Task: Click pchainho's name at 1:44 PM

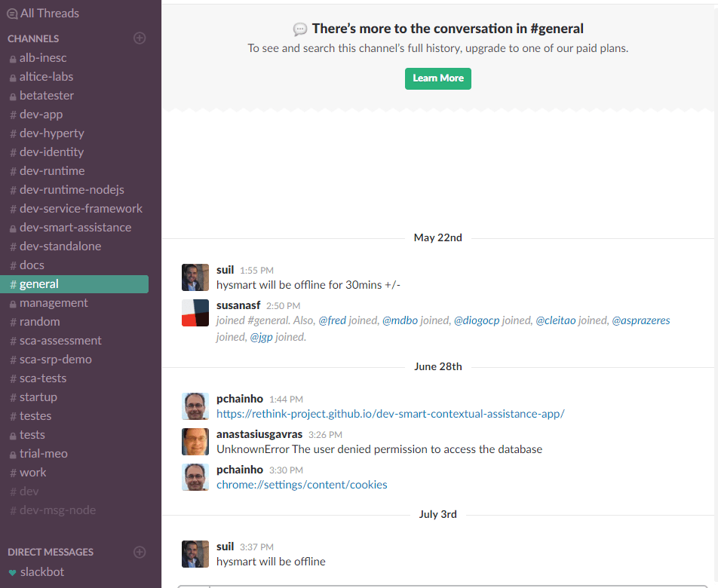Action: [240, 399]
